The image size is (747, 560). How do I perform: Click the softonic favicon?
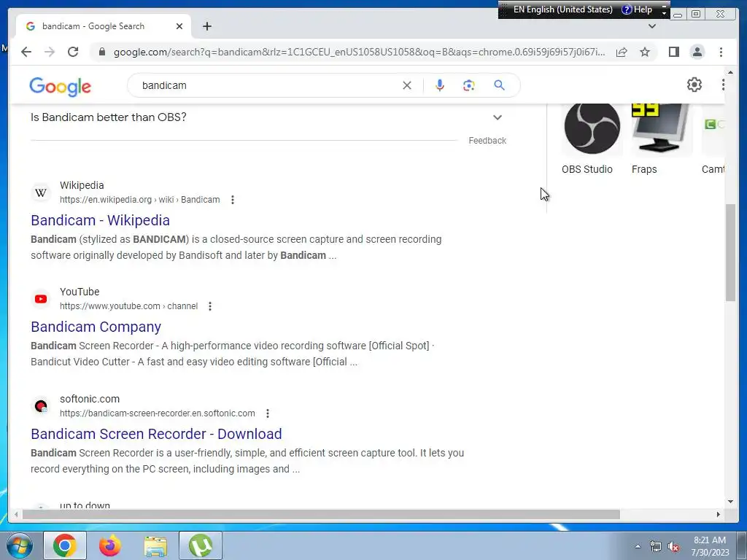(x=41, y=406)
